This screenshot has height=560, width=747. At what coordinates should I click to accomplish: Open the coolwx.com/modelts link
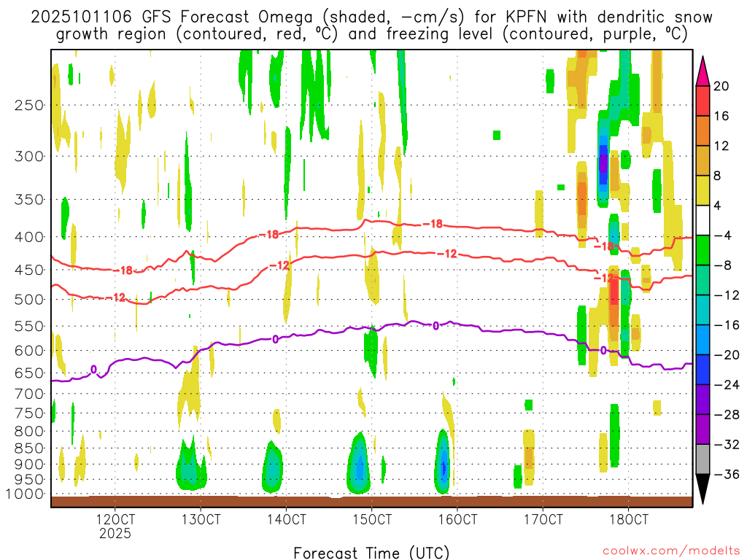tap(672, 551)
